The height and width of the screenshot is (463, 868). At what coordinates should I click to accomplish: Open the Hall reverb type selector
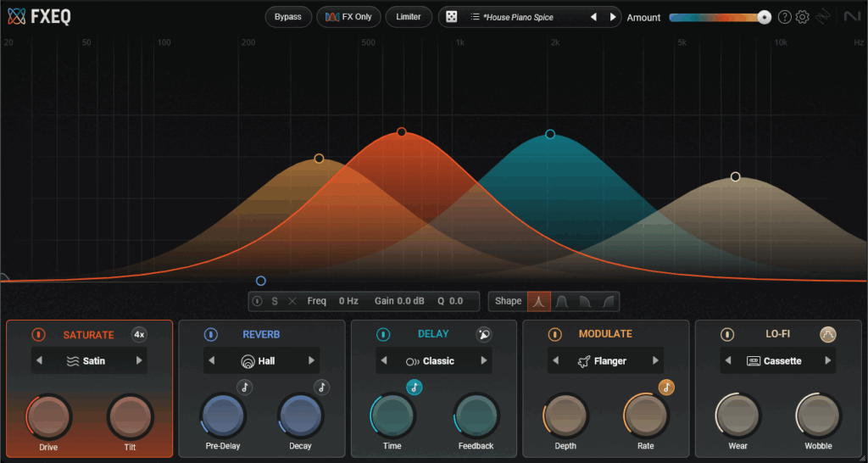coord(261,360)
